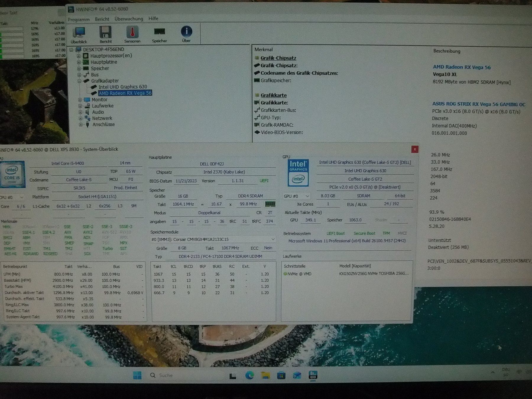Open the Windows Start menu
Viewport: 532px width, 399px height.
click(137, 375)
